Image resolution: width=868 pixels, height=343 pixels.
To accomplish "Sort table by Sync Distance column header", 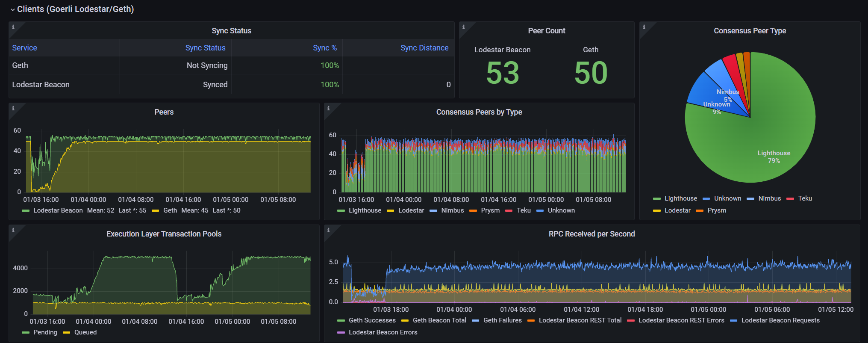I will coord(424,48).
